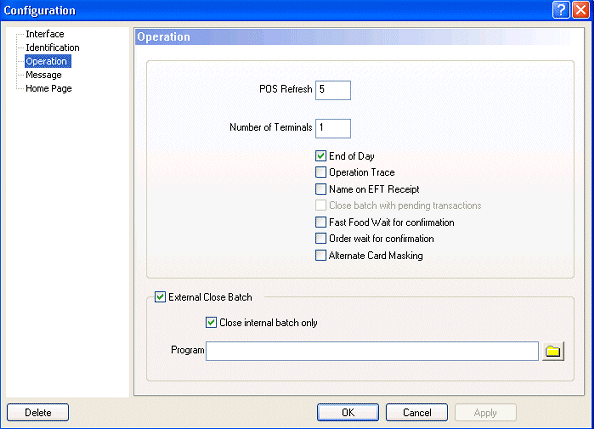Close the Configuration dialog window
The image size is (594, 429).
581,10
